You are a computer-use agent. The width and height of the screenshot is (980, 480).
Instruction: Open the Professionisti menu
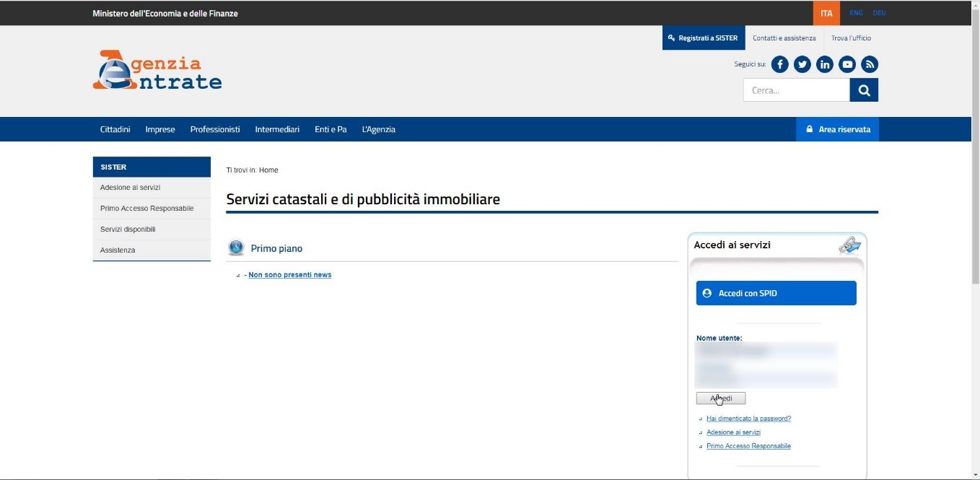coord(215,129)
